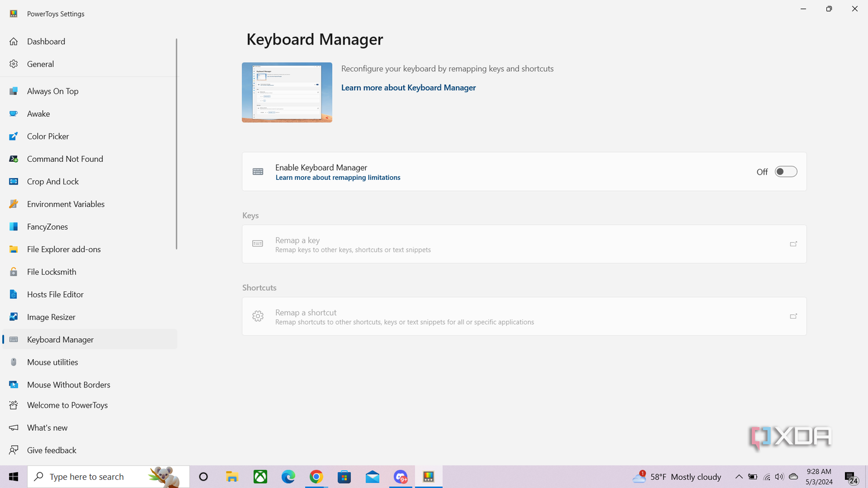Open the Windows Start menu
Viewport: 868px width, 488px height.
click(14, 477)
